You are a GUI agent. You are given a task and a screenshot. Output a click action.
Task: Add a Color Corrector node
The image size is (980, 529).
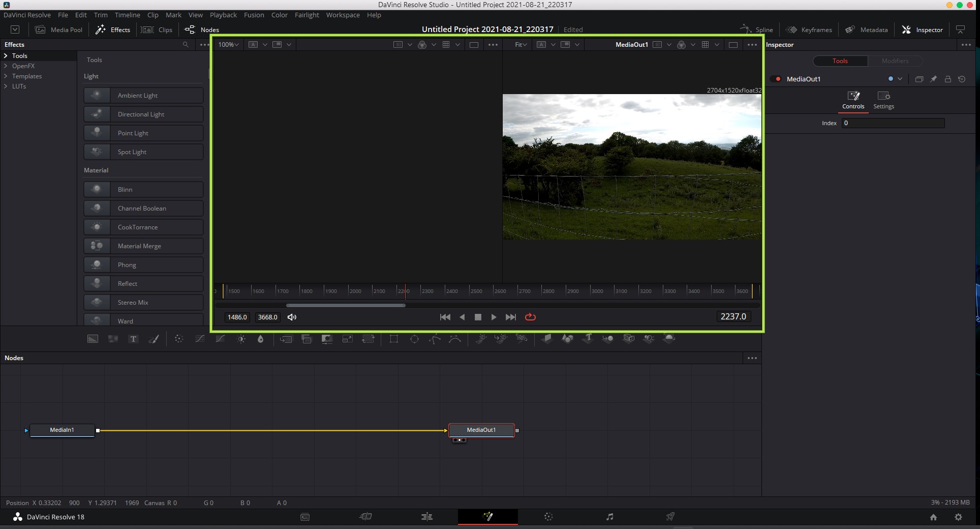(x=179, y=339)
